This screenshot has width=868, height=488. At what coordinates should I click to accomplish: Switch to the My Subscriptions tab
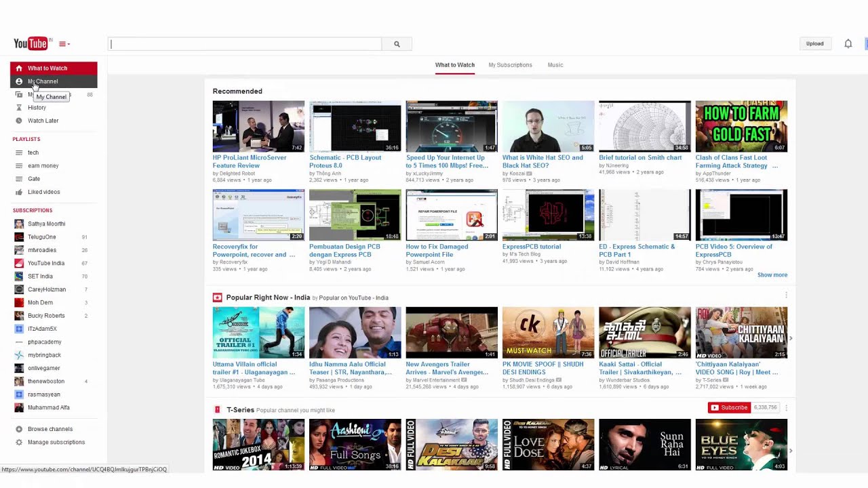coord(510,65)
